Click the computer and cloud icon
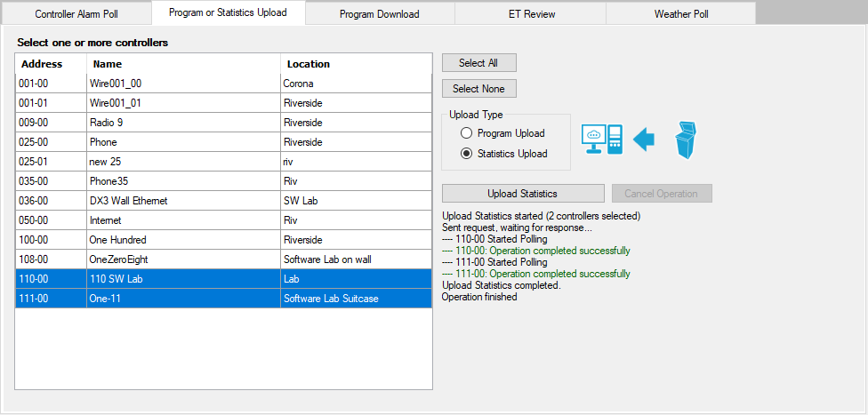The height and width of the screenshot is (415, 868). [602, 140]
